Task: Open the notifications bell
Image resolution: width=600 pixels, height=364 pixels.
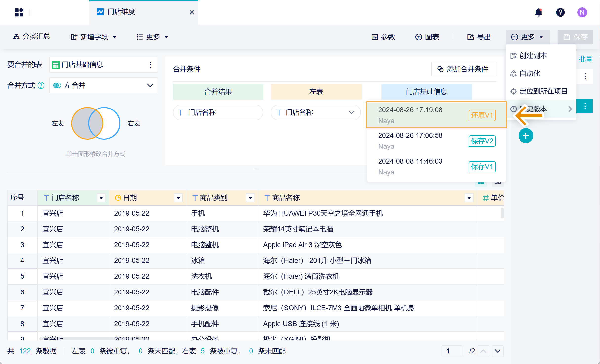Action: pos(539,12)
